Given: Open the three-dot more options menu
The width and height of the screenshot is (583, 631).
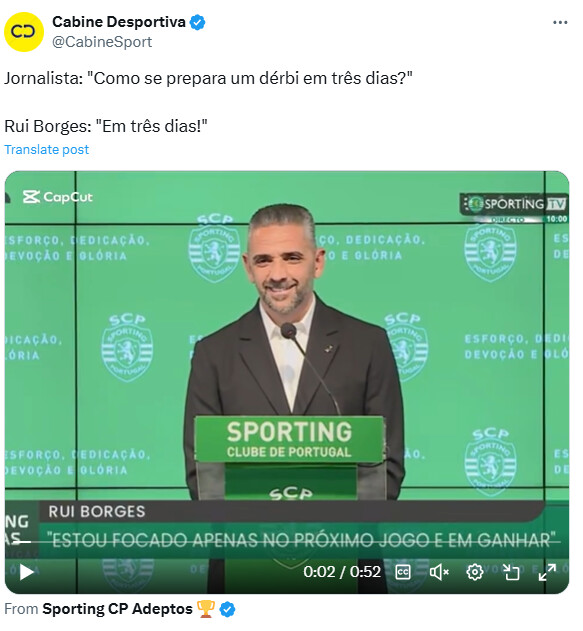Looking at the screenshot, I should tap(560, 23).
